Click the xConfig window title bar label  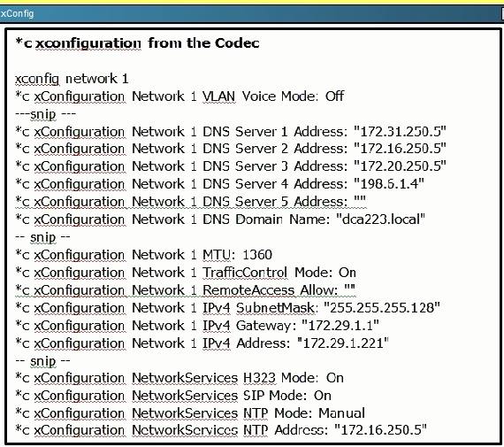pyautogui.click(x=17, y=14)
